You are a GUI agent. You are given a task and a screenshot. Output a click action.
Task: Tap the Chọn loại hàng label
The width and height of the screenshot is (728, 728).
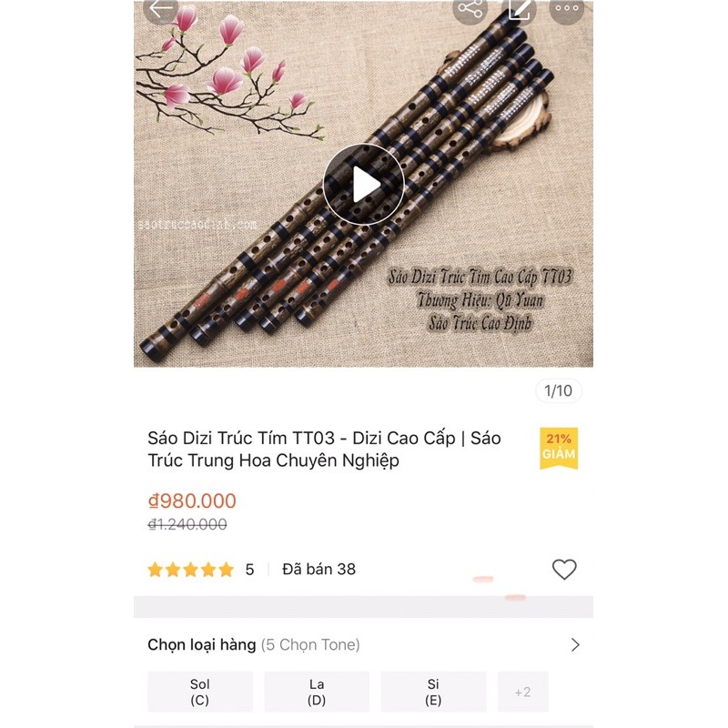pos(202,644)
